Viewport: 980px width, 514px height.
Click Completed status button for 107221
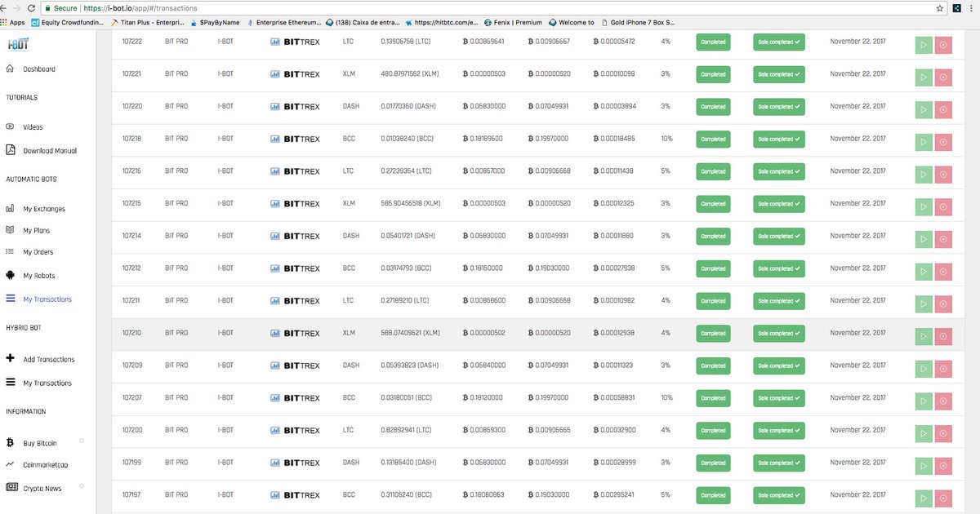[x=713, y=74]
